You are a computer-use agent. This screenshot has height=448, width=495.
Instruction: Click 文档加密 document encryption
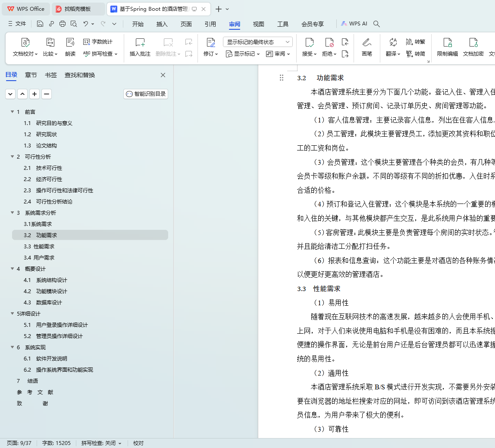coord(473,47)
